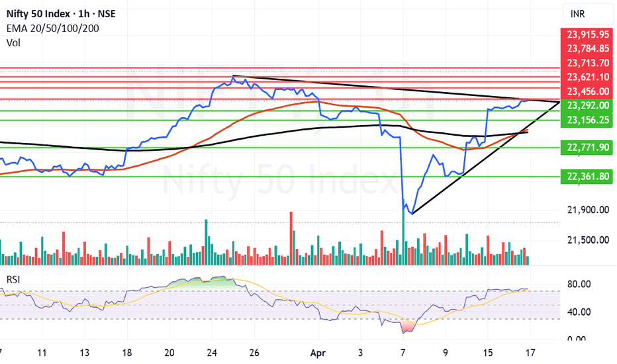617x364 pixels.
Task: Click the Nifty 50 Index symbol title
Action: [x=61, y=14]
